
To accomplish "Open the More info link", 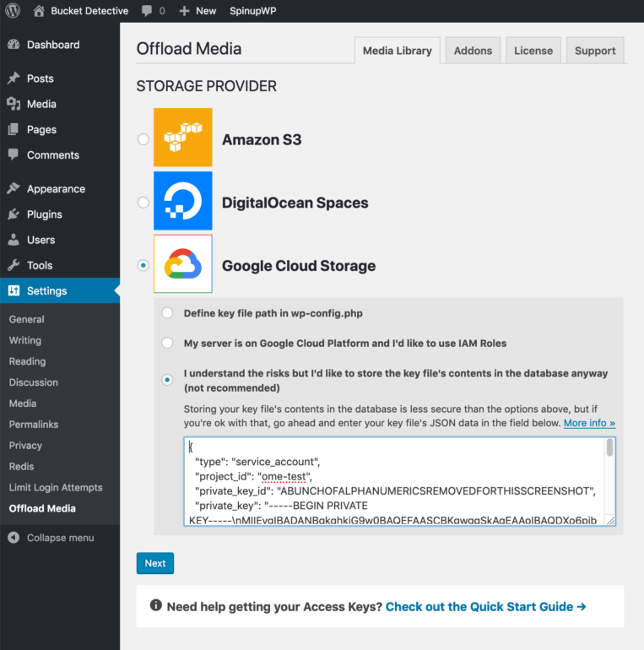I will tap(589, 423).
